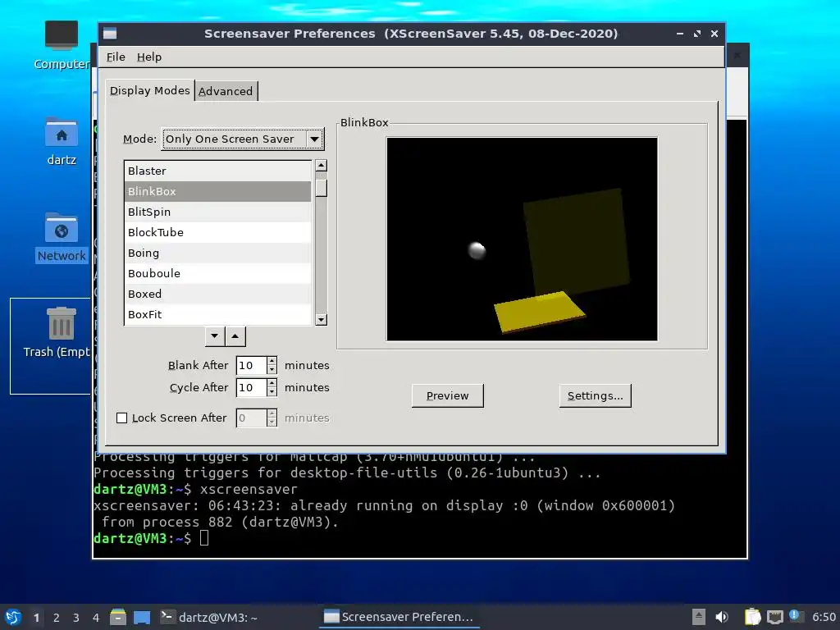Choose Boing screensaver
The width and height of the screenshot is (840, 630).
tap(217, 253)
